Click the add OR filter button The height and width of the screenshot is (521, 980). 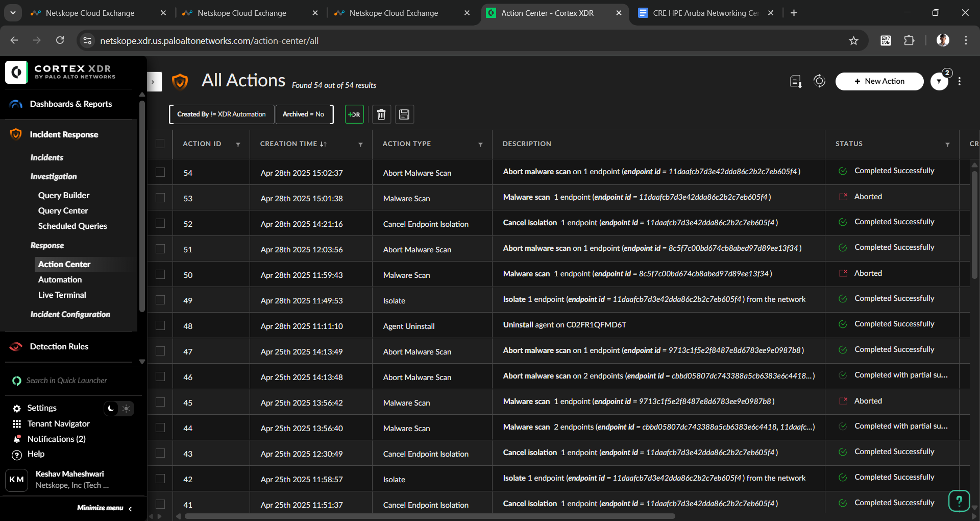[354, 114]
